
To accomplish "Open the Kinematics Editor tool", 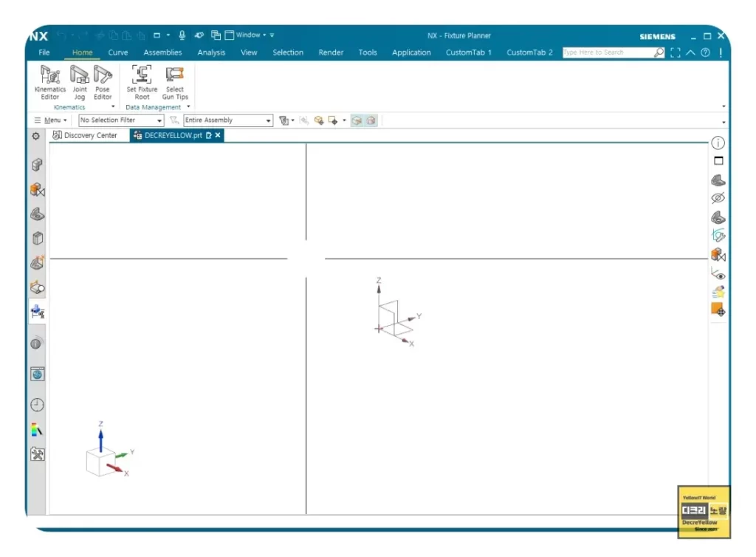I will tap(49, 82).
